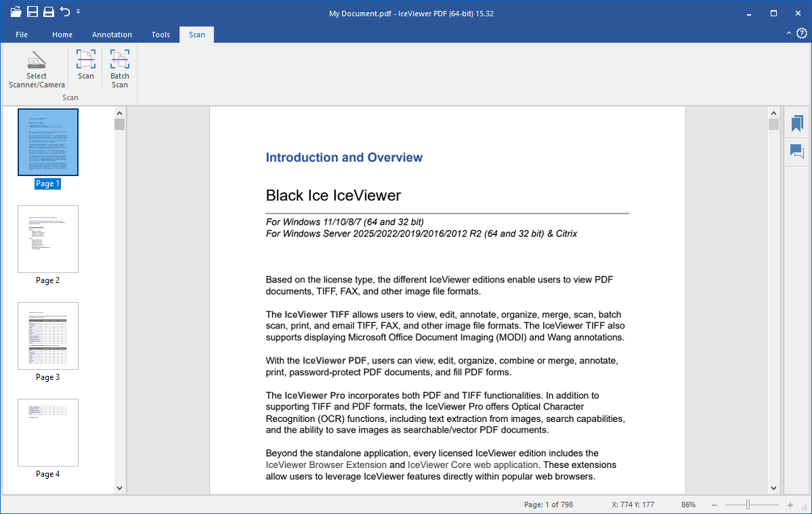
Task: Click the document view scroll down arrow
Action: (x=773, y=488)
